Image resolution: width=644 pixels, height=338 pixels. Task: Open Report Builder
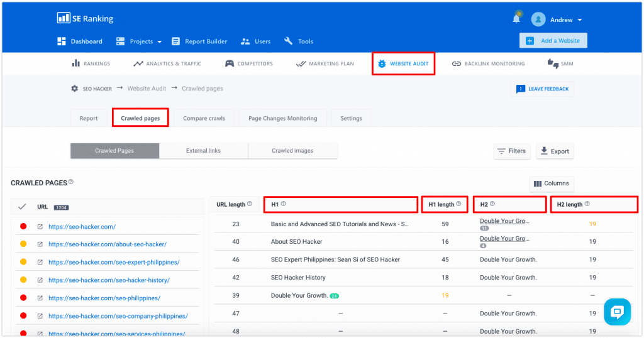pyautogui.click(x=199, y=41)
